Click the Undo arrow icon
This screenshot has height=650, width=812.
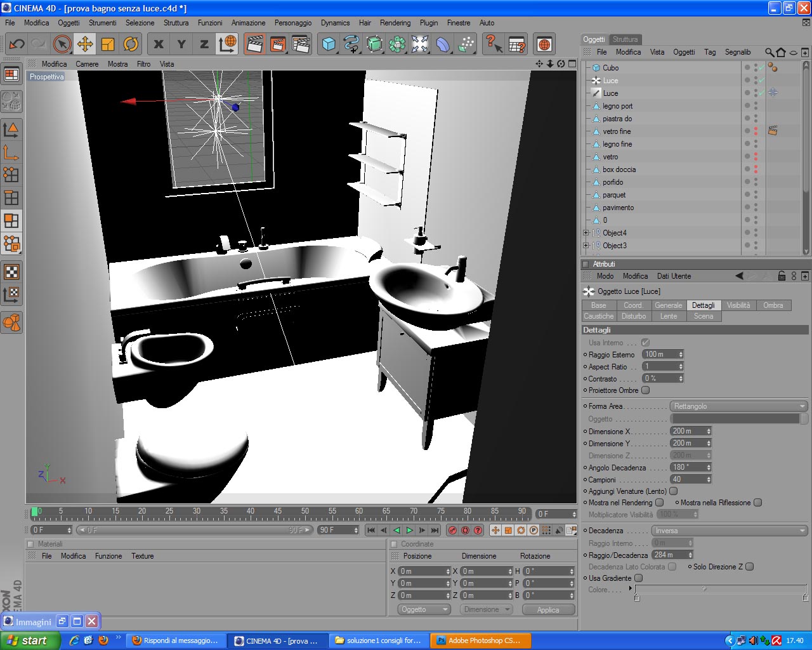(x=16, y=44)
